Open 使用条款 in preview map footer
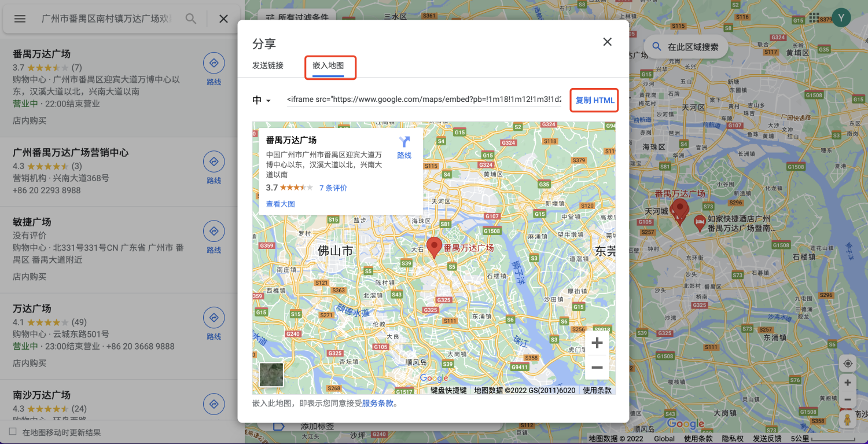 pos(597,390)
